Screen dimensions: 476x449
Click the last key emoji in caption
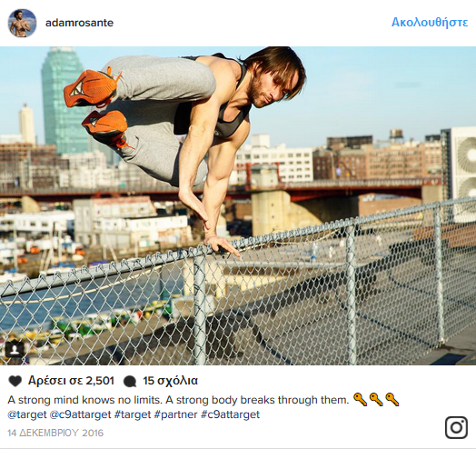click(392, 400)
